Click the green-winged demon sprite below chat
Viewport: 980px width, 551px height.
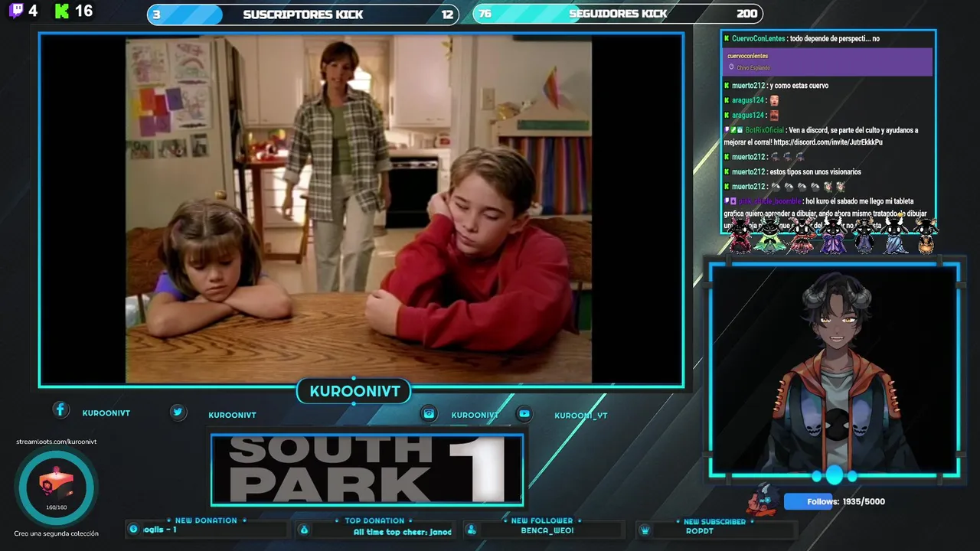(x=770, y=235)
